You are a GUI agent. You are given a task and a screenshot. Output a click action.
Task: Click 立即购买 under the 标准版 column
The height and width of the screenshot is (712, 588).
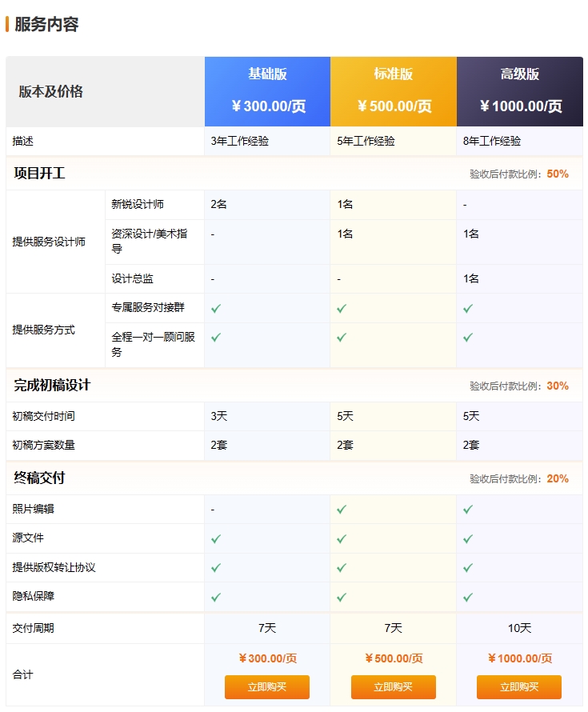[393, 686]
